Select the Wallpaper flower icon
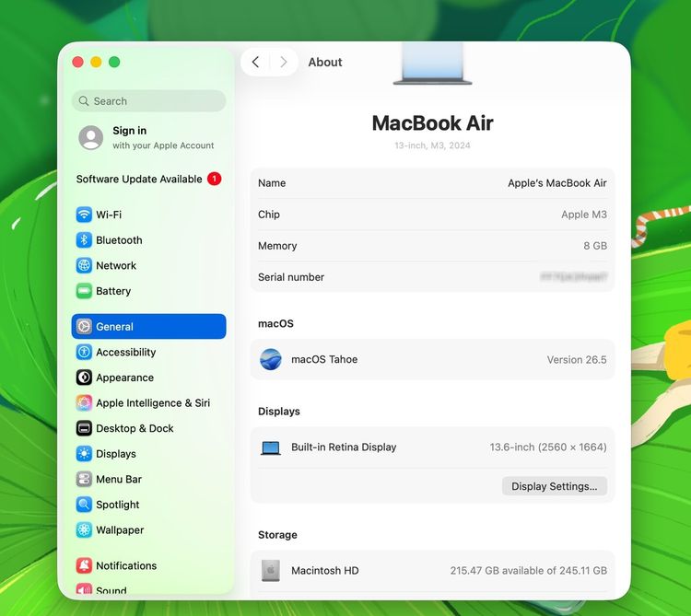This screenshot has width=691, height=616. click(84, 530)
